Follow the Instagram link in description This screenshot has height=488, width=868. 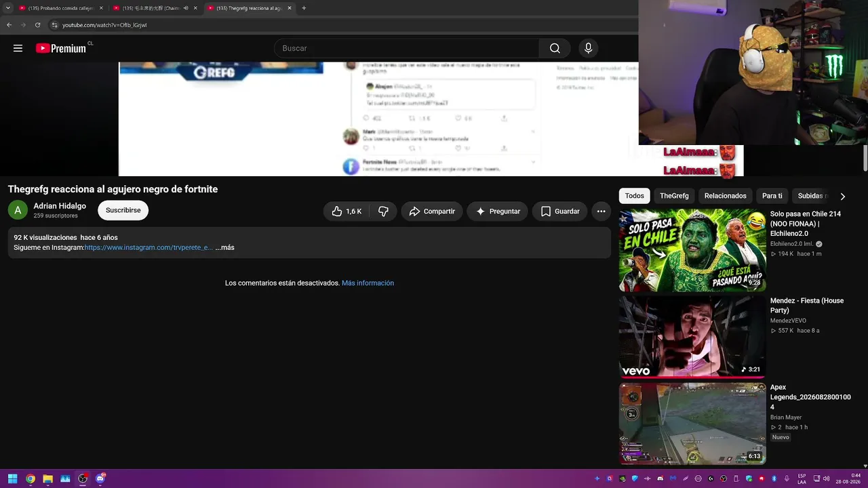click(x=149, y=247)
